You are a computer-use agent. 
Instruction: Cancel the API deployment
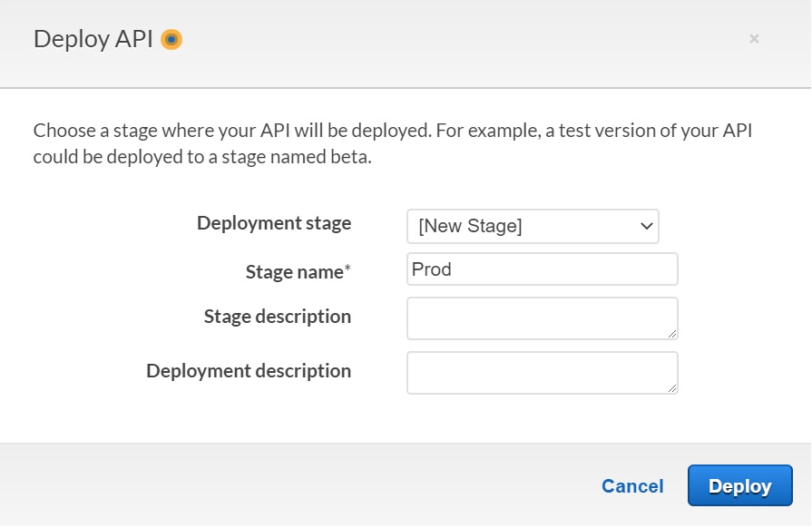(632, 486)
